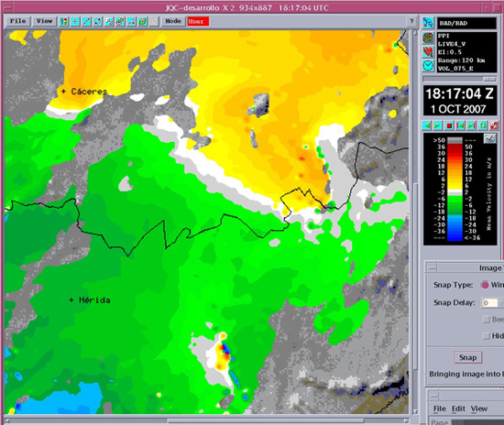This screenshot has width=504, height=425.
Task: Click the Range:120 km text
Action: click(461, 60)
